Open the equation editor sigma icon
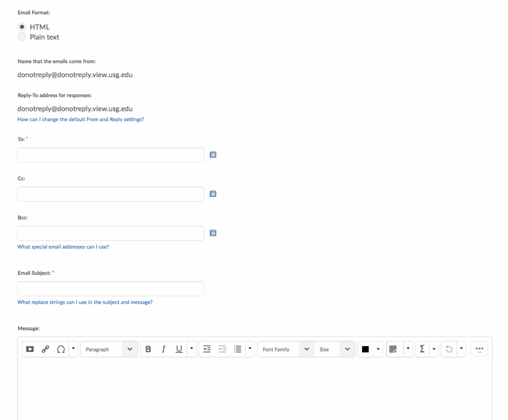 422,349
